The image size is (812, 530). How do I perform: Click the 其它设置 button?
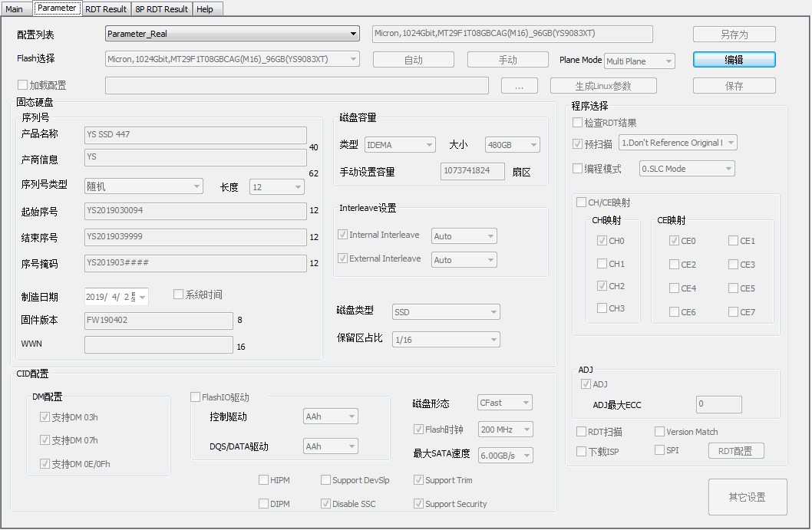[x=747, y=497]
